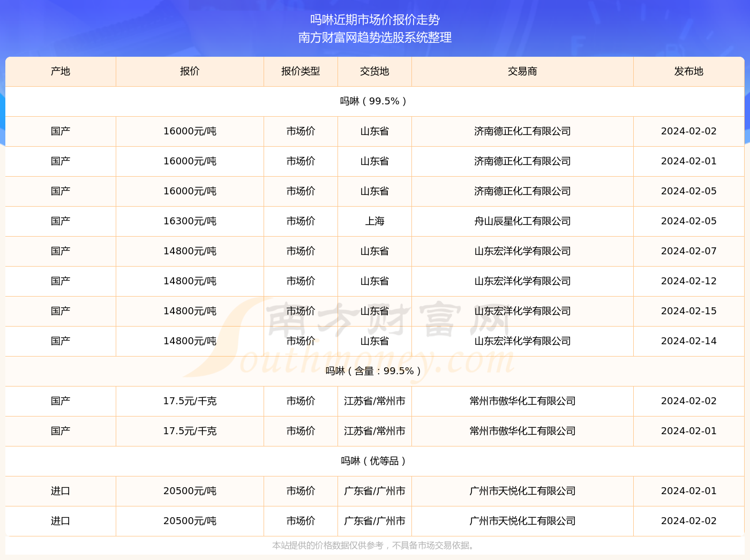Click 16000元/吨 in the 济南德正 2024-02-02 row
The image size is (750, 560).
pos(190,131)
